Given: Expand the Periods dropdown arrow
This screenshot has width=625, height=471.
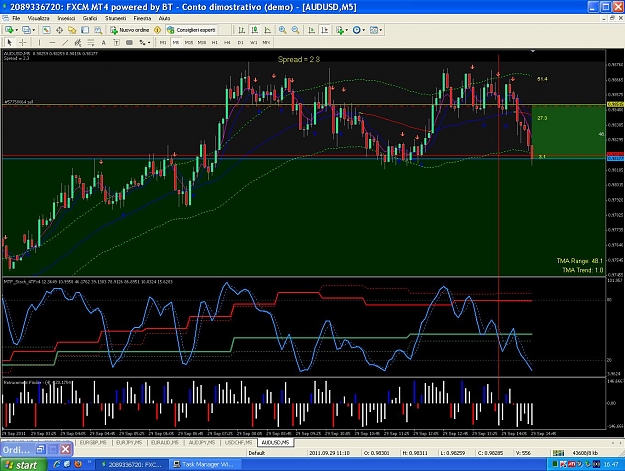Looking at the screenshot, I should [x=364, y=30].
